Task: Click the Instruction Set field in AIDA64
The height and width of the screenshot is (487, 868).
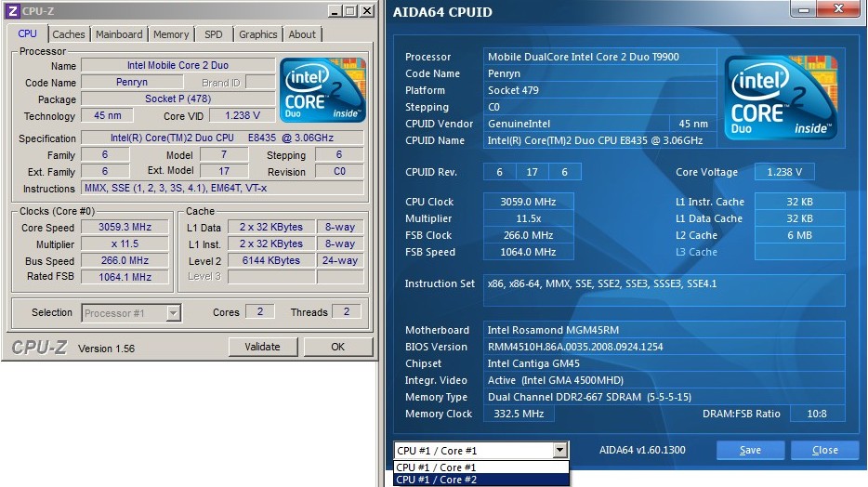Action: (x=664, y=290)
